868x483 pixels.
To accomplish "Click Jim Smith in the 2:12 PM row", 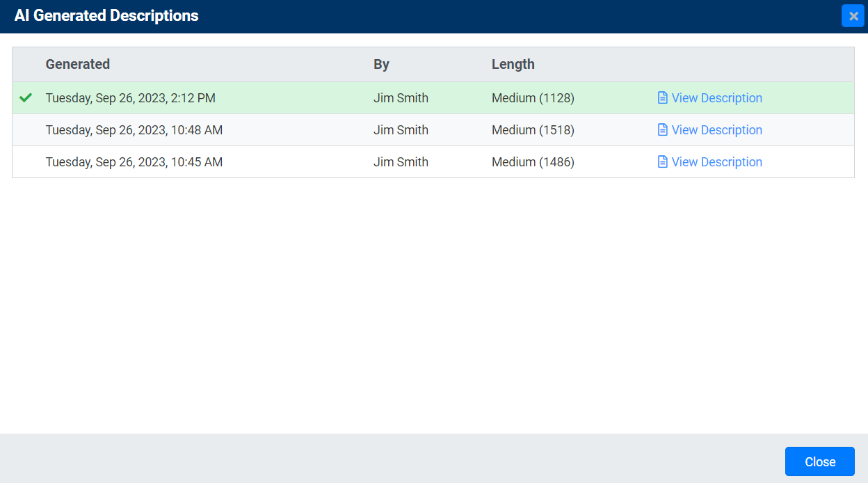I will coord(401,98).
